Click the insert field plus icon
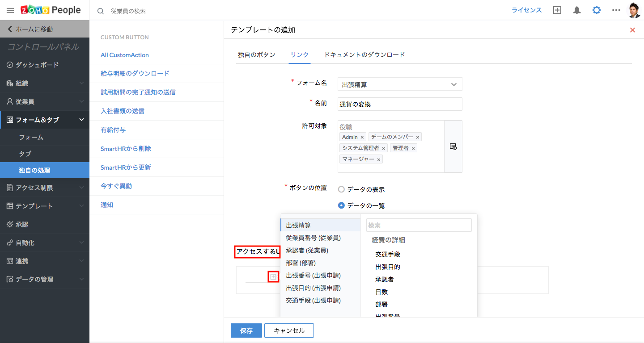 click(273, 277)
